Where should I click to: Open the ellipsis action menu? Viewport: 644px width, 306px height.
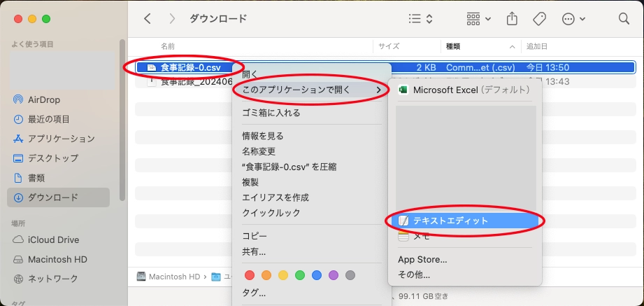pyautogui.click(x=573, y=18)
